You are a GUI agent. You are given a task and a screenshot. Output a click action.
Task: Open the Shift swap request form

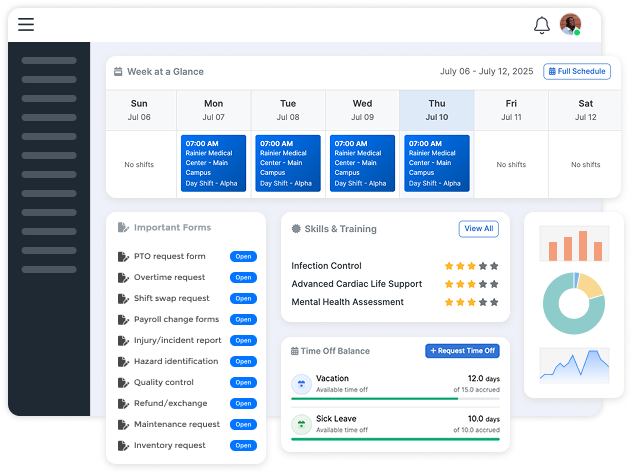[243, 298]
